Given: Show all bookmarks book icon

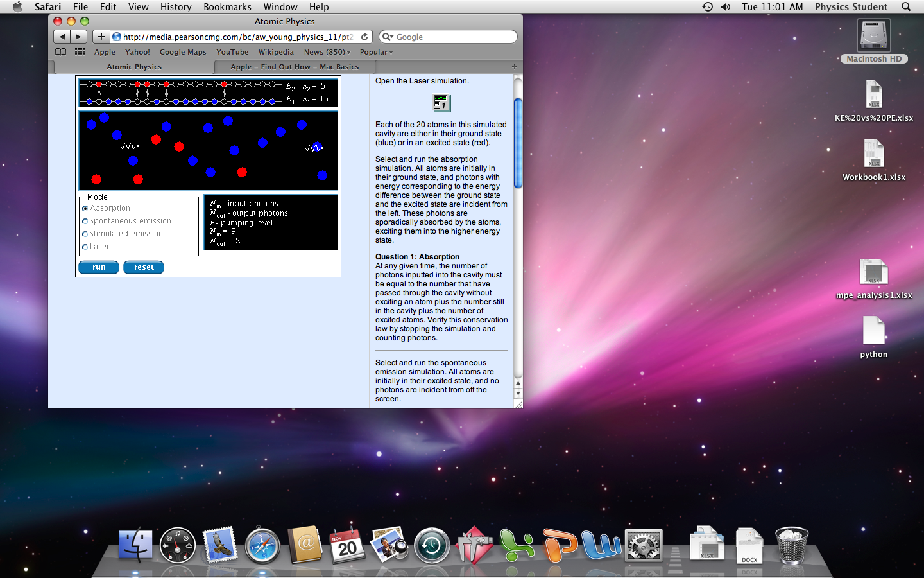Looking at the screenshot, I should coord(60,52).
